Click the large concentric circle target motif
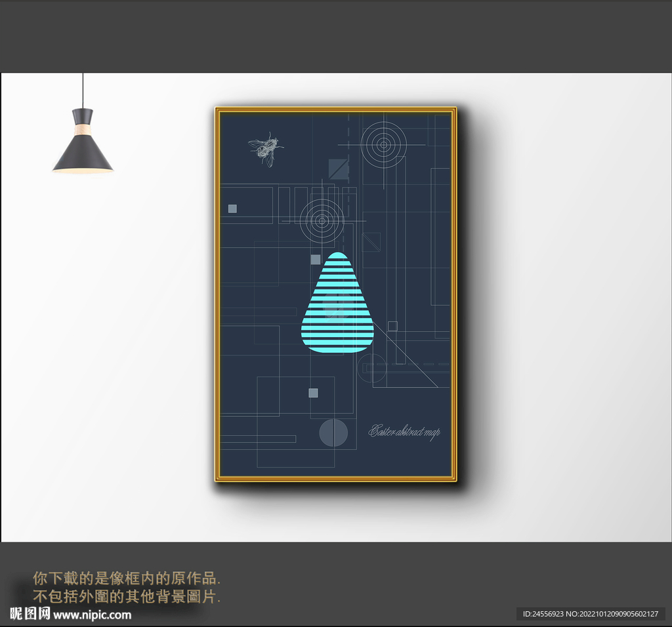Image resolution: width=672 pixels, height=627 pixels. [x=383, y=144]
